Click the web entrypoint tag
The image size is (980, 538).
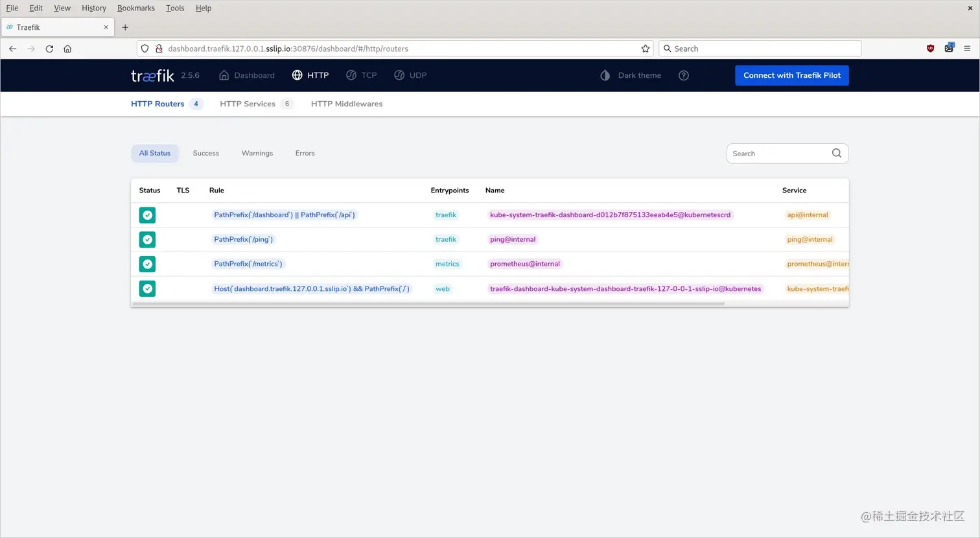coord(443,289)
